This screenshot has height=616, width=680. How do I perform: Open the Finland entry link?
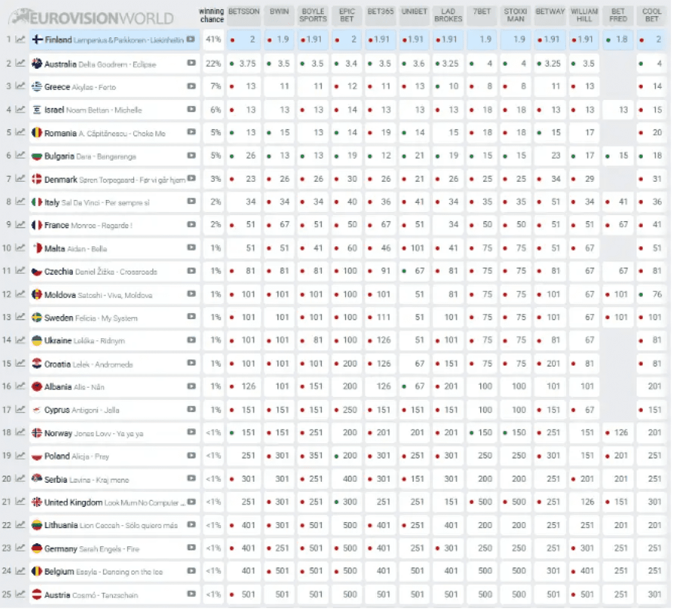tap(114, 40)
